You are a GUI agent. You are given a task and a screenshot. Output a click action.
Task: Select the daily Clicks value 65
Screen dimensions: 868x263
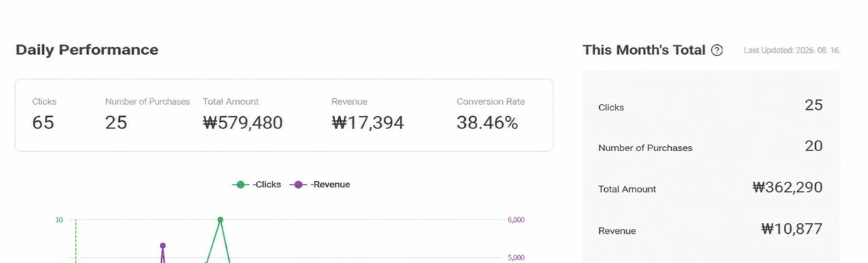click(43, 123)
